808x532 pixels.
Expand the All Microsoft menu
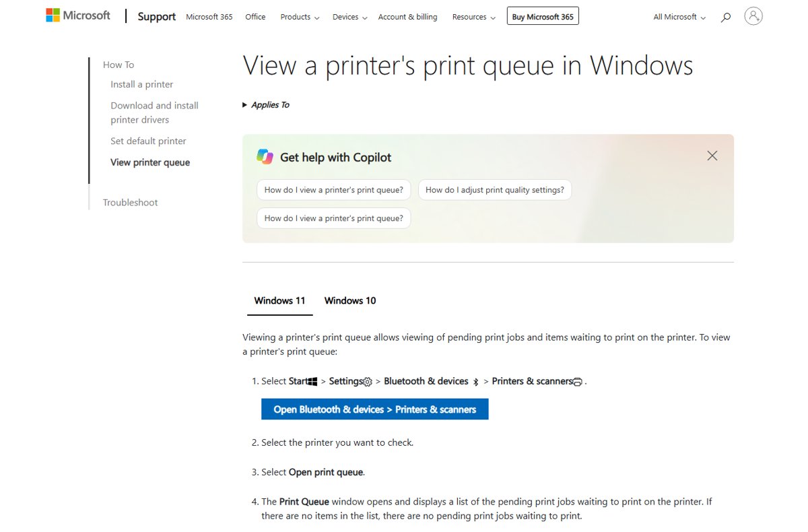(679, 17)
